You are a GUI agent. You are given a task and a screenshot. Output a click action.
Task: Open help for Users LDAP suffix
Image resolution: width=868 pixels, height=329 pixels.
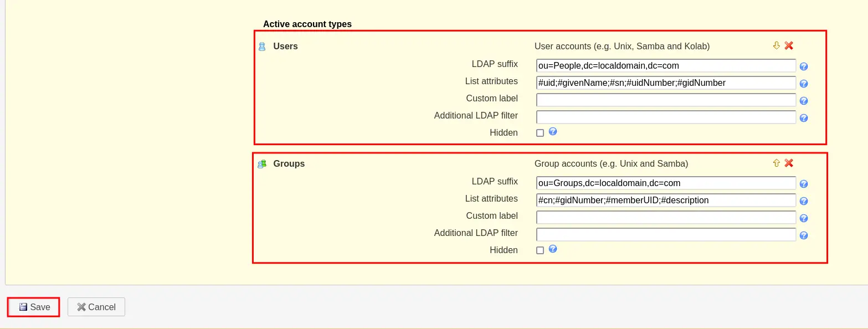(804, 66)
